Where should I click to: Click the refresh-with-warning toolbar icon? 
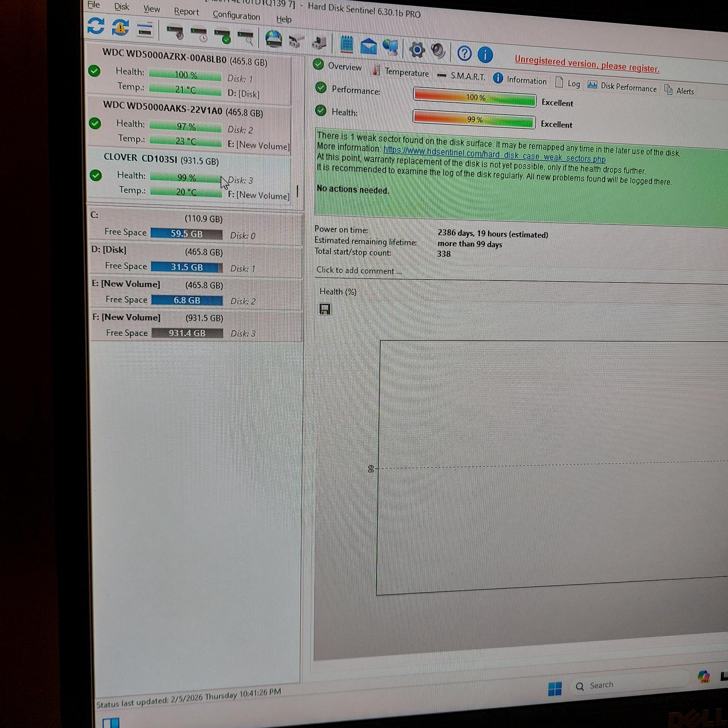(x=120, y=27)
